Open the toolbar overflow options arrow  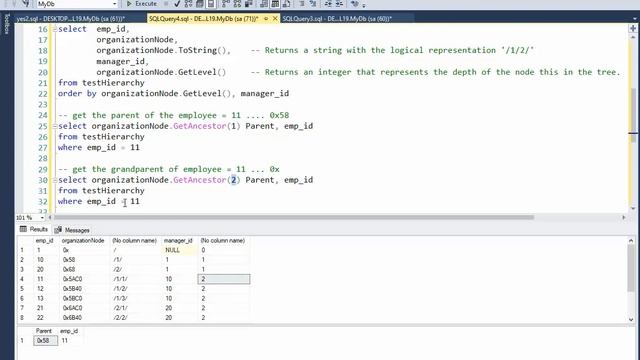click(364, 4)
